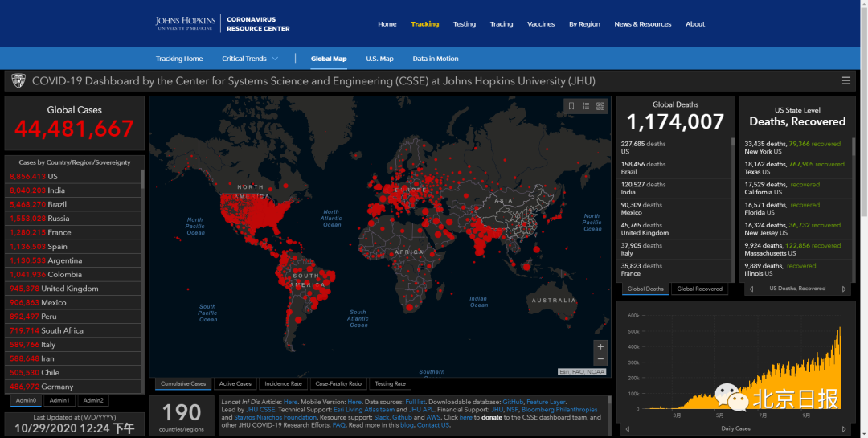Image resolution: width=868 pixels, height=438 pixels.
Task: Go to next US state panel with right arrow
Action: pyautogui.click(x=844, y=289)
